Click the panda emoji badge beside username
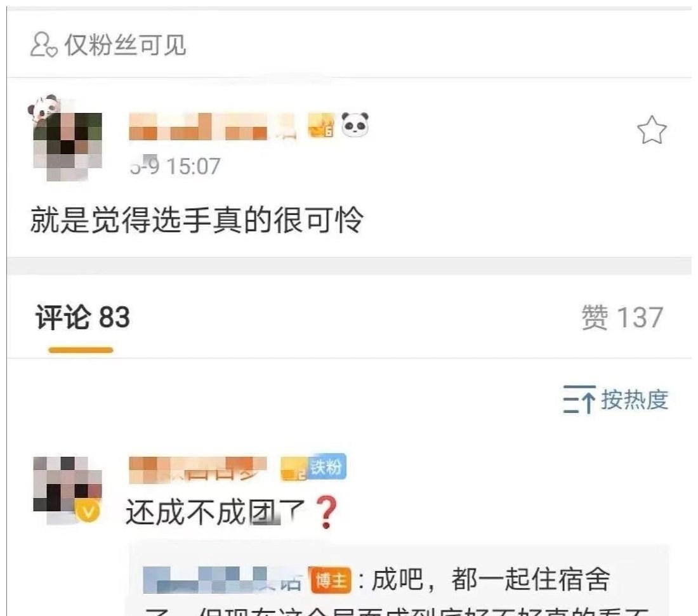 355,124
